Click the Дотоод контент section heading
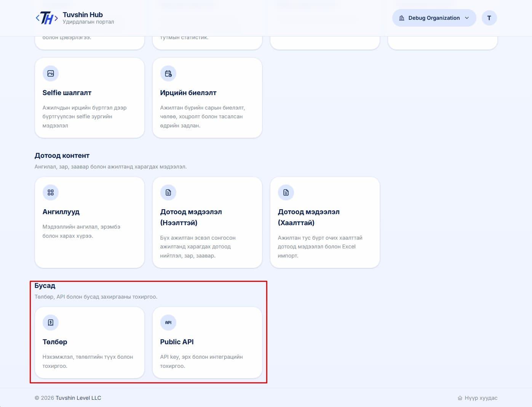Image resolution: width=532 pixels, height=407 pixels. pyautogui.click(x=62, y=156)
